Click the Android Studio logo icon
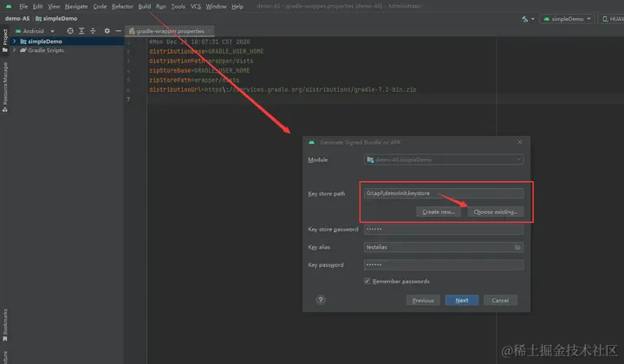The width and height of the screenshot is (624, 364). point(9,6)
